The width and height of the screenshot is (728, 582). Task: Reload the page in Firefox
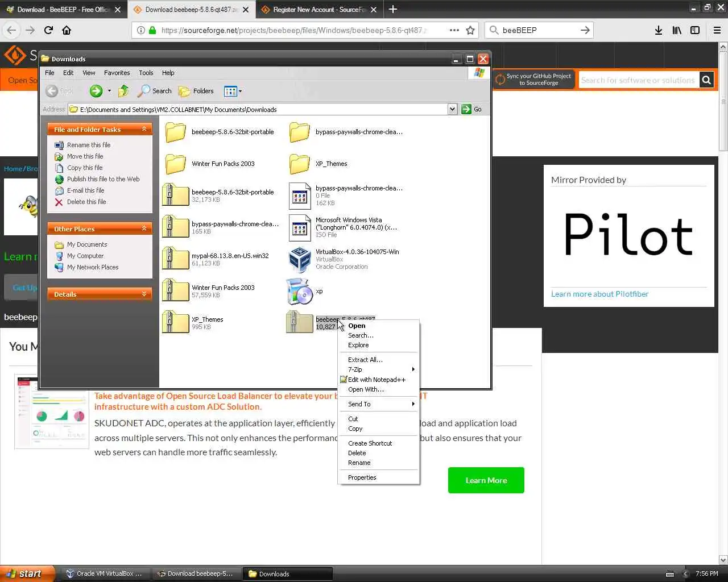click(48, 30)
